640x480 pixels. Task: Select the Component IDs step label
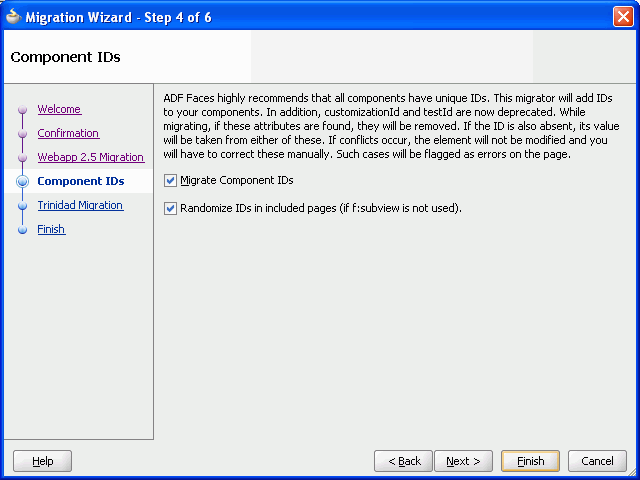click(x=80, y=181)
